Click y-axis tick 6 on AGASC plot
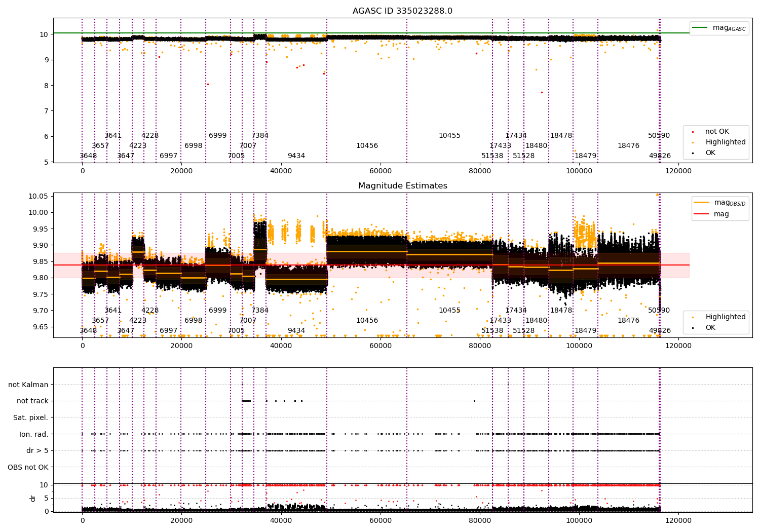The height and width of the screenshot is (532, 760). [x=46, y=137]
